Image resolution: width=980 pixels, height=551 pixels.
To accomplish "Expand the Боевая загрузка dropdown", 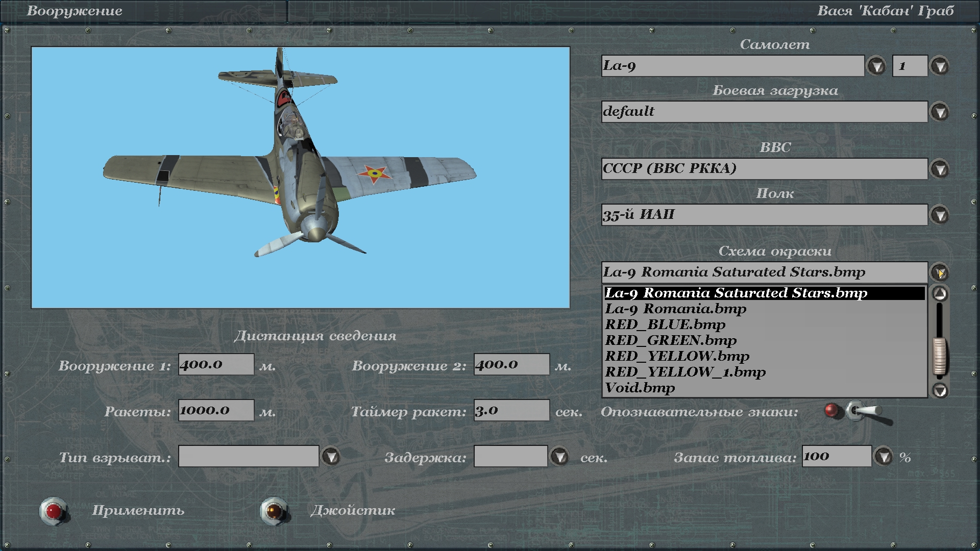I will [x=940, y=112].
